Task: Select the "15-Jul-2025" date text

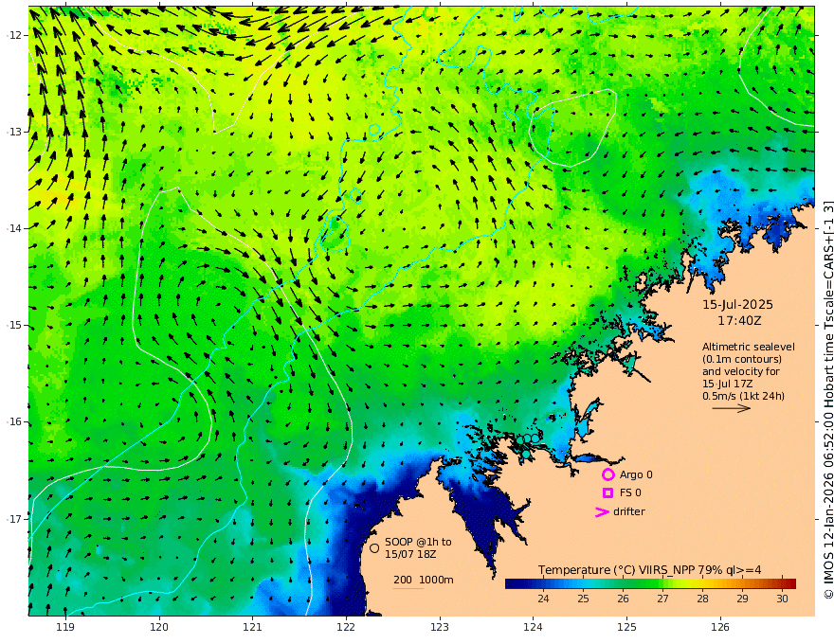Action: (x=737, y=305)
